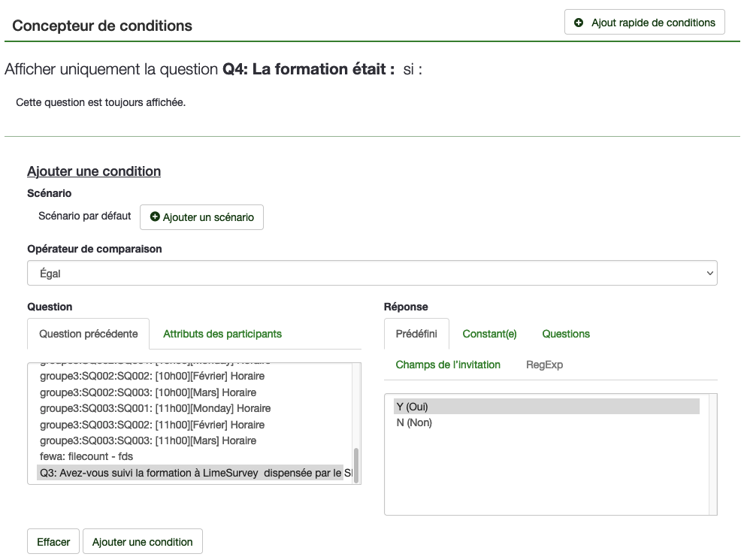Image resolution: width=744 pixels, height=560 pixels.
Task: Click plus icon in Ajouter un scénario
Action: tap(155, 217)
